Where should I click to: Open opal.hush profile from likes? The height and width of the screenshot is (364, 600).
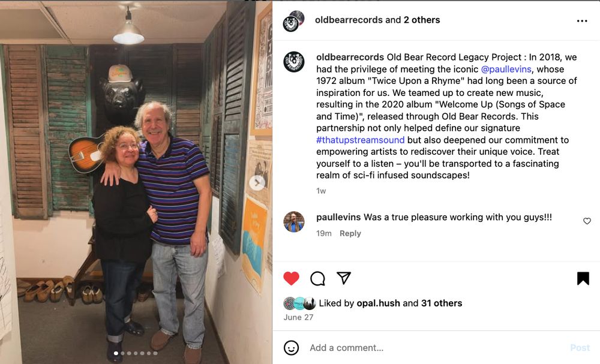click(x=378, y=303)
